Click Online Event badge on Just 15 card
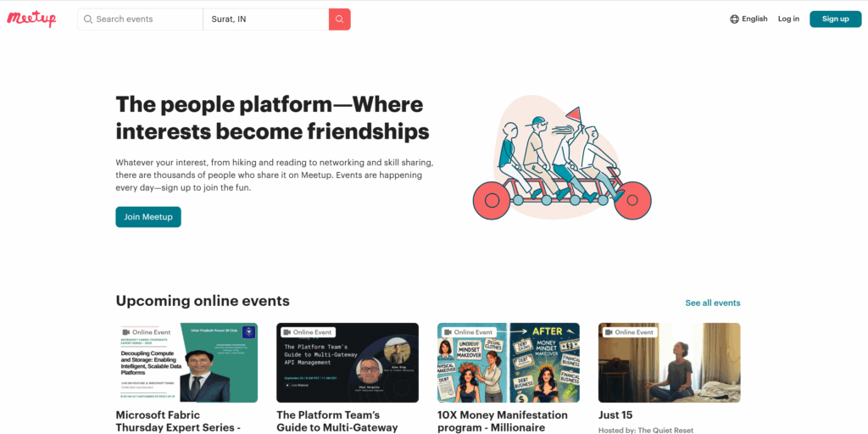The image size is (868, 434). tap(629, 332)
